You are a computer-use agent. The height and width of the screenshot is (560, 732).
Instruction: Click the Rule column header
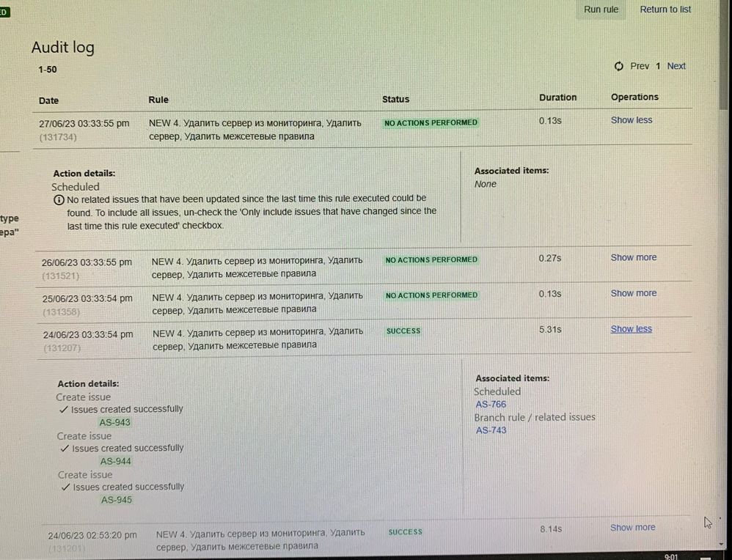[x=158, y=100]
